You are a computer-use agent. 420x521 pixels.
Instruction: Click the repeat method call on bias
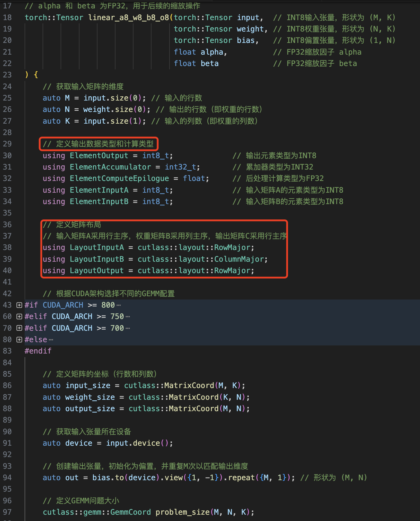point(241,477)
